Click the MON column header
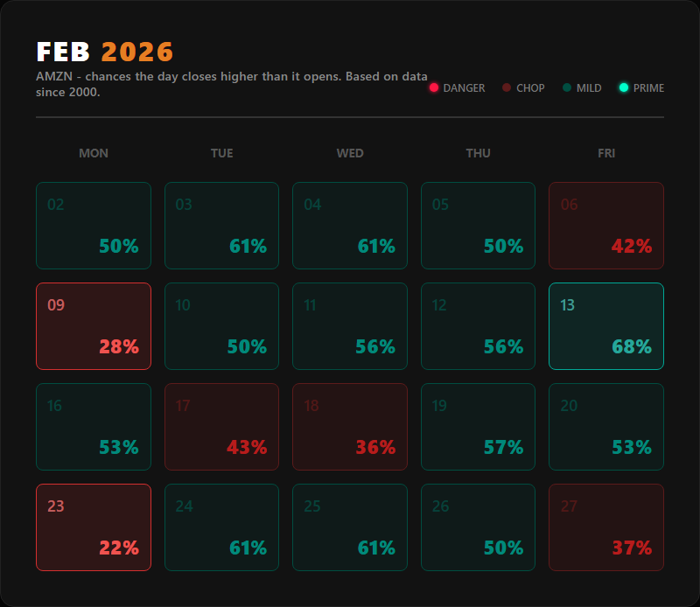The width and height of the screenshot is (700, 607). [94, 153]
